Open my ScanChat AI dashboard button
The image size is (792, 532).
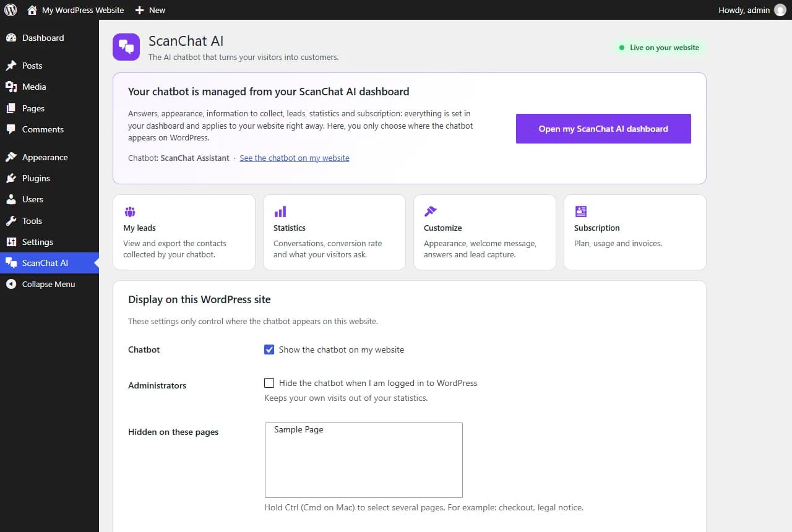point(603,129)
